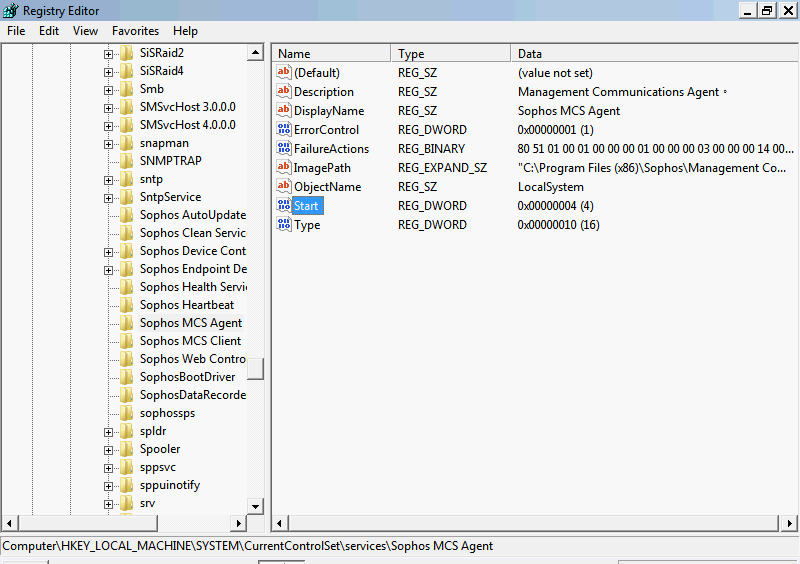Open the View menu
The image size is (800, 564).
85,31
